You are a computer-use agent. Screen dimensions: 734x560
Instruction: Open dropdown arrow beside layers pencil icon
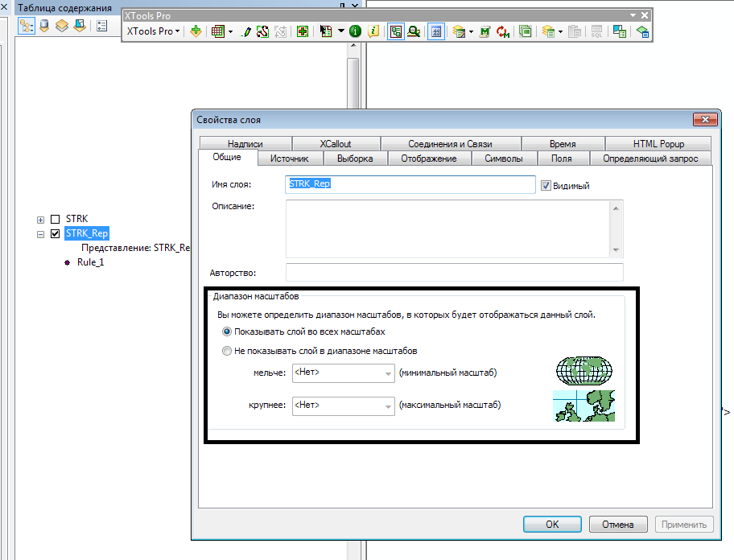[x=471, y=32]
